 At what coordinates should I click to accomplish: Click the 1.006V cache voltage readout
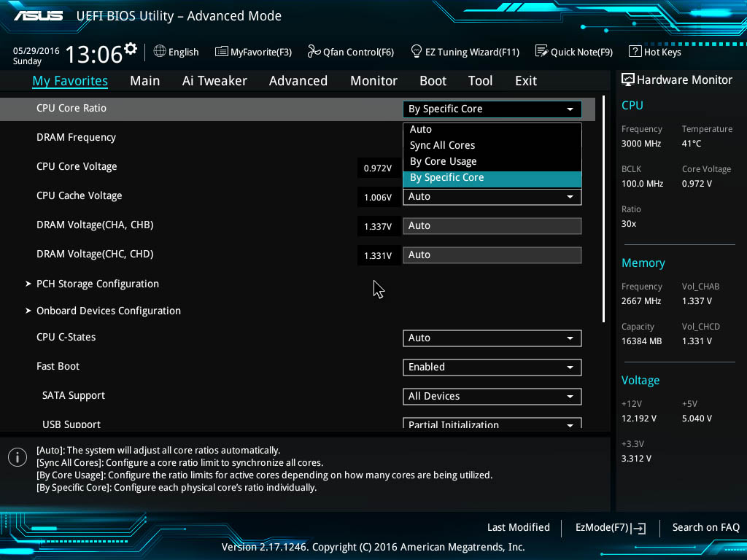coord(378,197)
